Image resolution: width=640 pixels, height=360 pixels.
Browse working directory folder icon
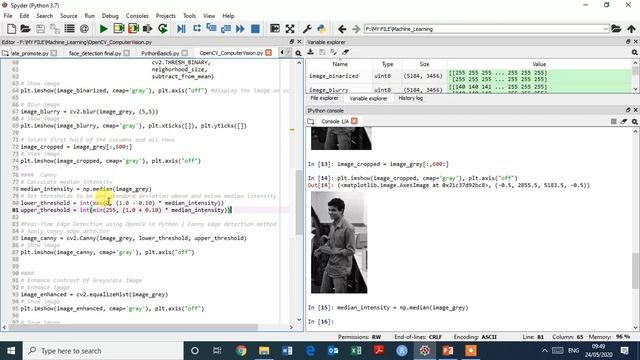pos(616,29)
